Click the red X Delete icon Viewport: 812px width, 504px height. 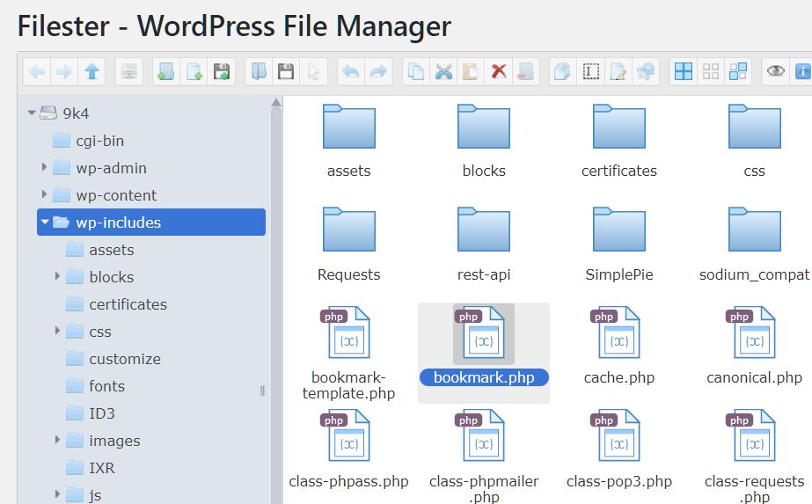coord(498,71)
